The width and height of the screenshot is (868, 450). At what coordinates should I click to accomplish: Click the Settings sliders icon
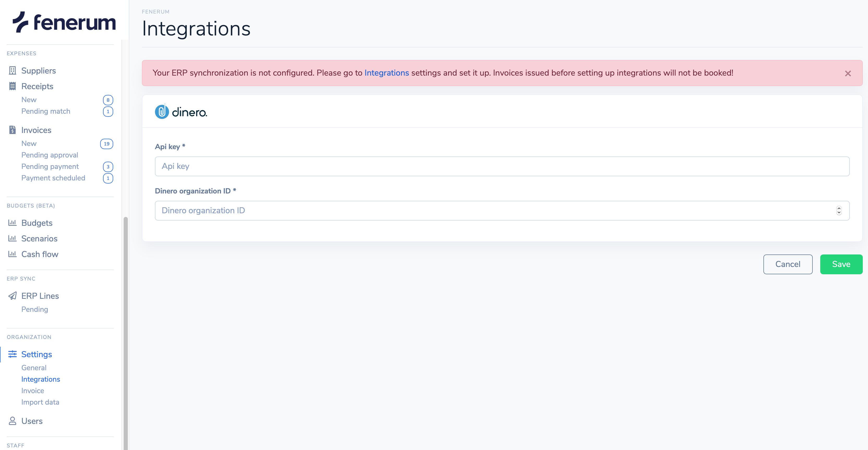point(13,354)
